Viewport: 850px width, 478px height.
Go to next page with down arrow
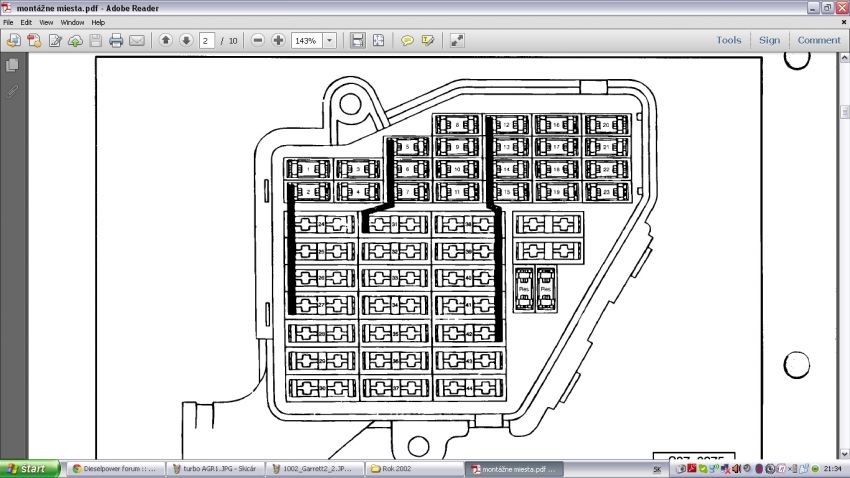(x=186, y=41)
